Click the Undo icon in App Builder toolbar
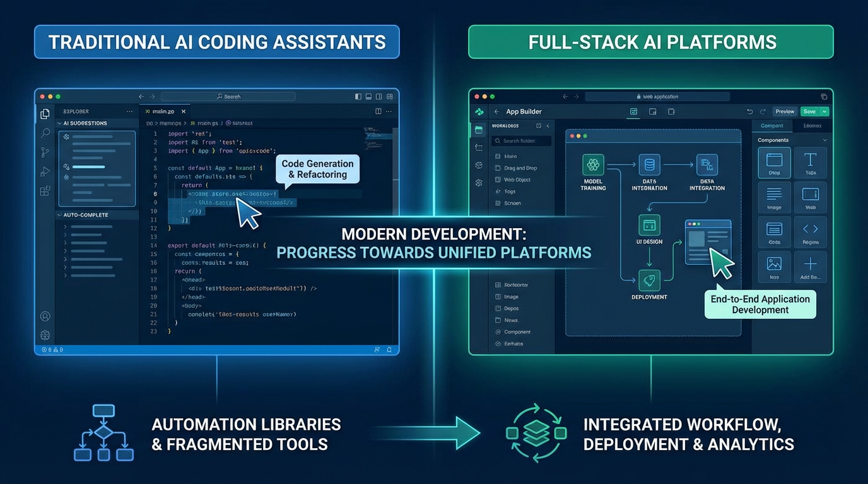 (x=750, y=112)
